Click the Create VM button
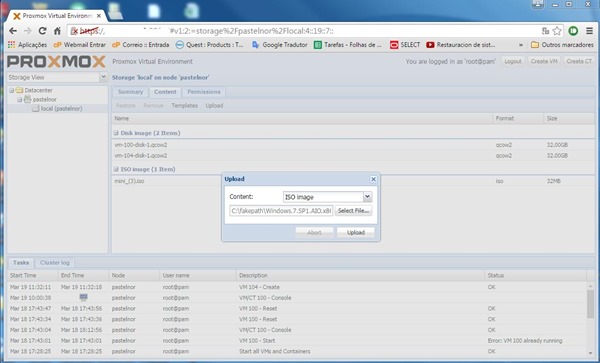The width and height of the screenshot is (600, 363). pos(544,61)
